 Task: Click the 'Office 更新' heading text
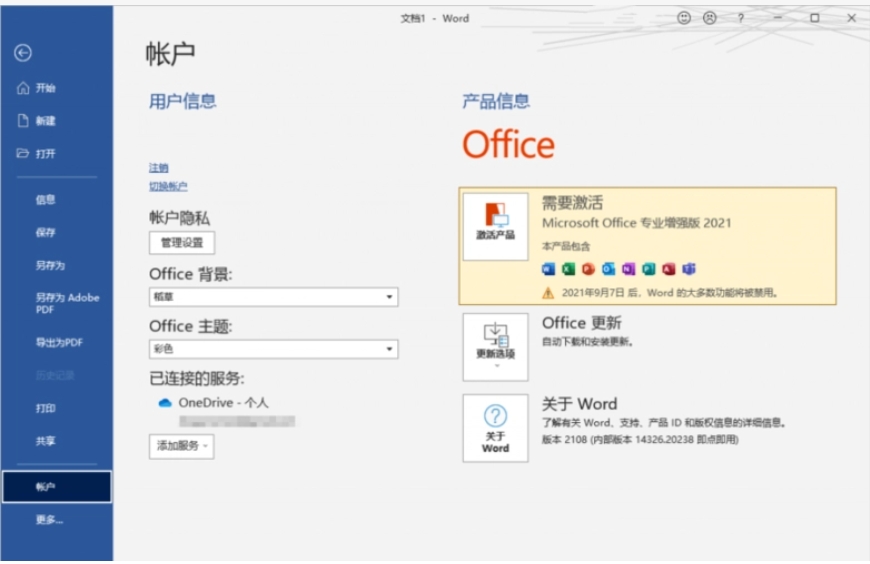tap(581, 323)
